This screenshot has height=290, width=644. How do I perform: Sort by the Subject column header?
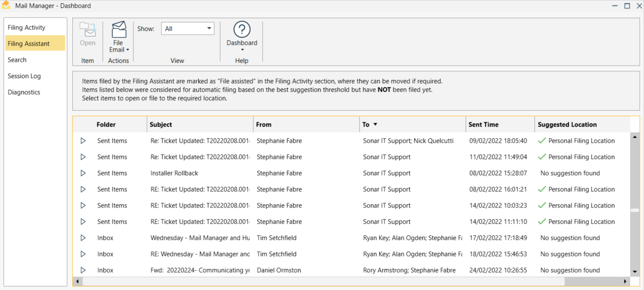[161, 125]
